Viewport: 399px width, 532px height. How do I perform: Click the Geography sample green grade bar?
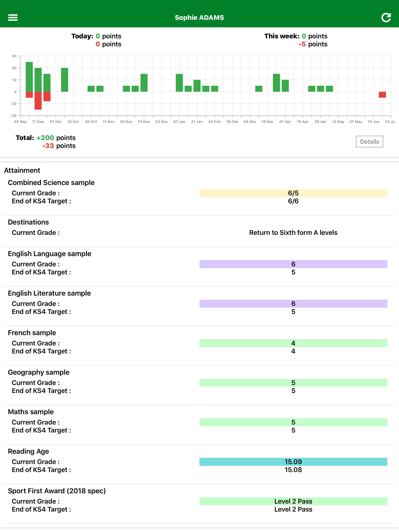pyautogui.click(x=293, y=383)
